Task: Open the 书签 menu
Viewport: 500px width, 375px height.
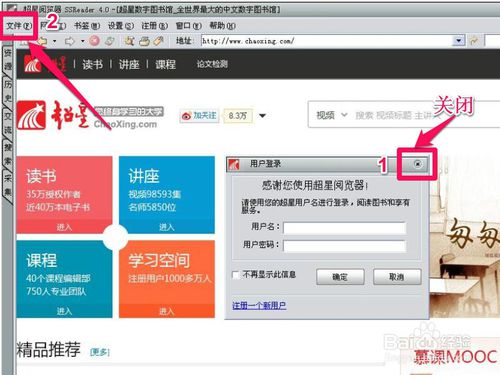Action: [87, 26]
